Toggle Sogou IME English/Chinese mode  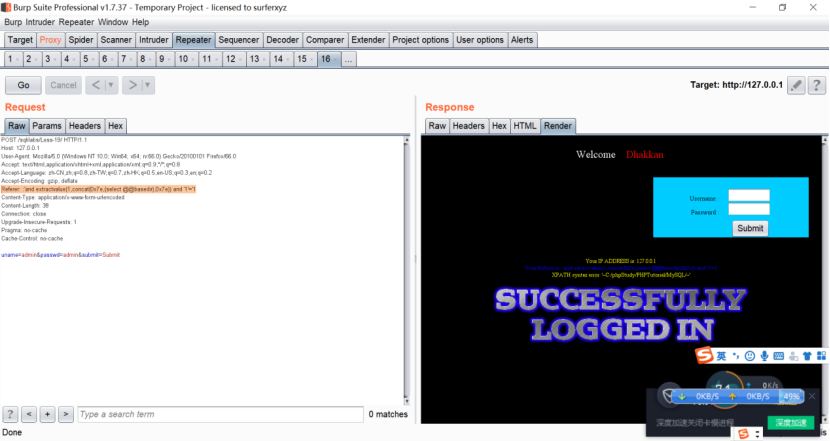(x=721, y=356)
